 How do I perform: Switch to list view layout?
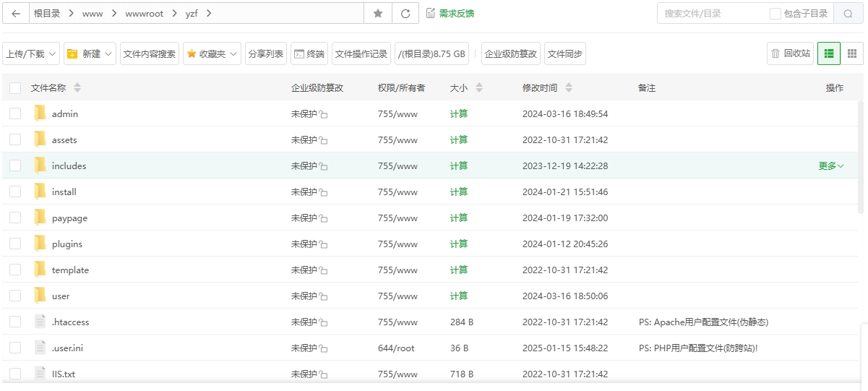(828, 53)
